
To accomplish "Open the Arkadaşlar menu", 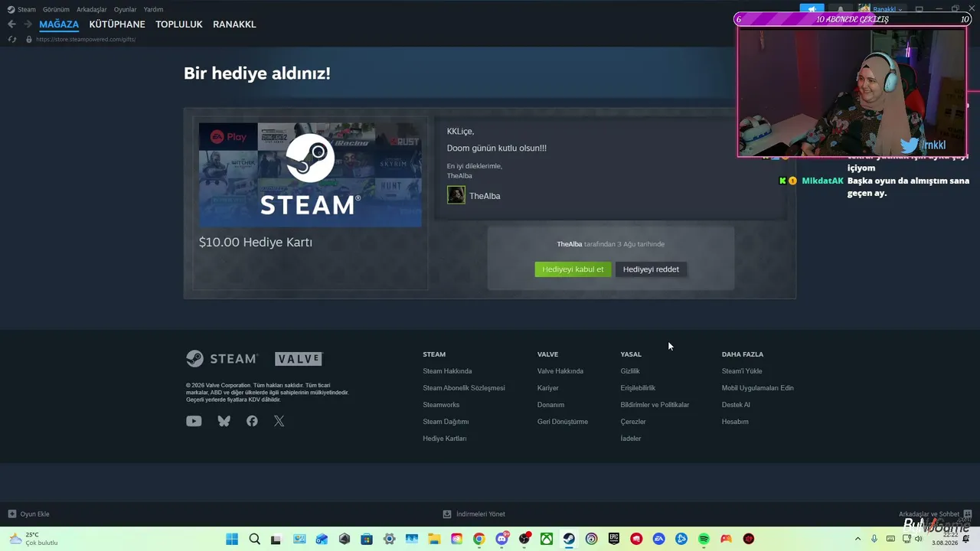I will 92,9.
